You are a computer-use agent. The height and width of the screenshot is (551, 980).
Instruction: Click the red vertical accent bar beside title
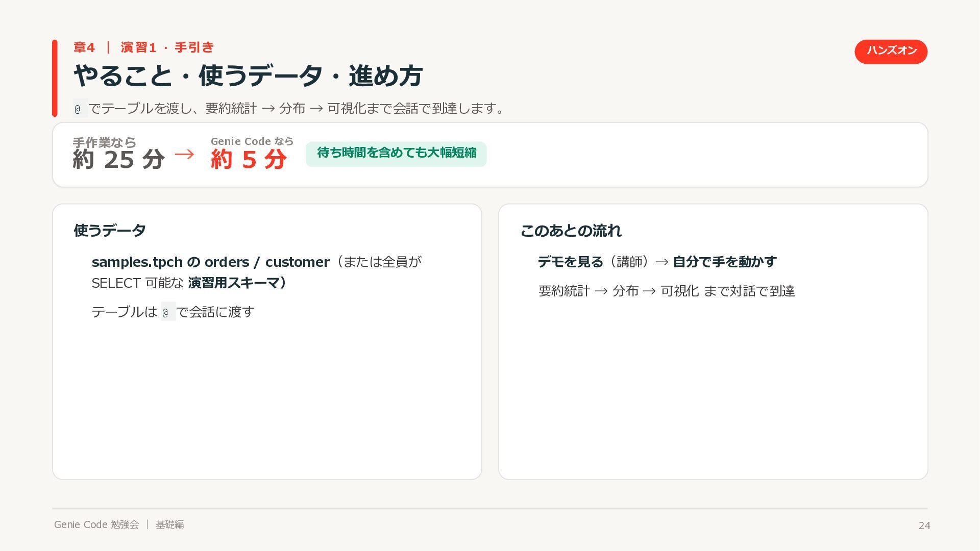point(55,78)
